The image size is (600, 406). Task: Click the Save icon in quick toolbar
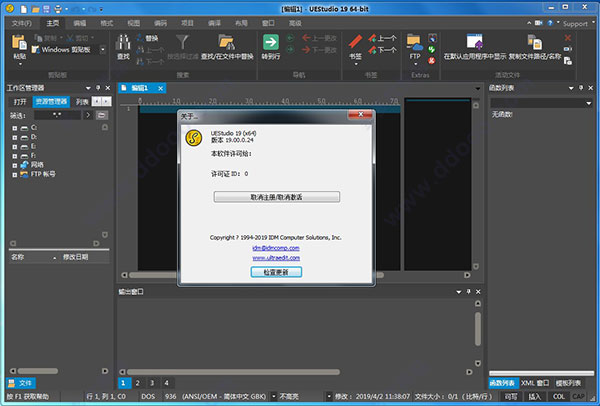(x=46, y=9)
